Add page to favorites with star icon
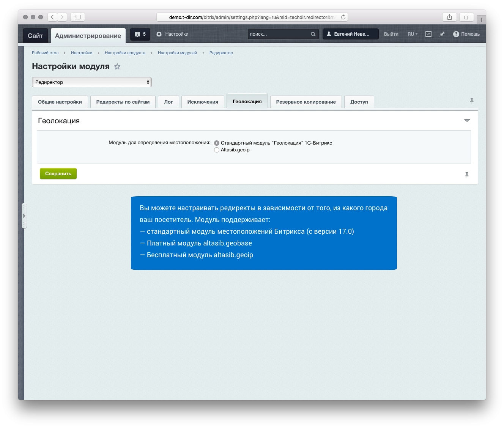 click(117, 66)
